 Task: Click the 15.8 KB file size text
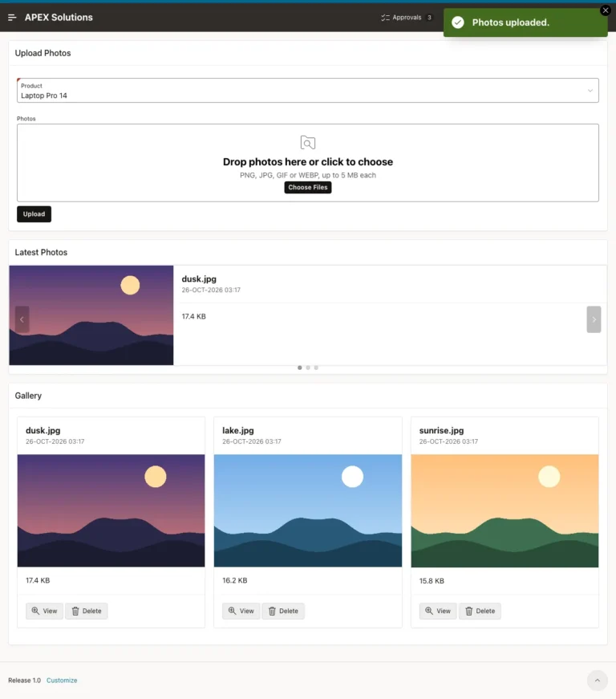(x=432, y=581)
